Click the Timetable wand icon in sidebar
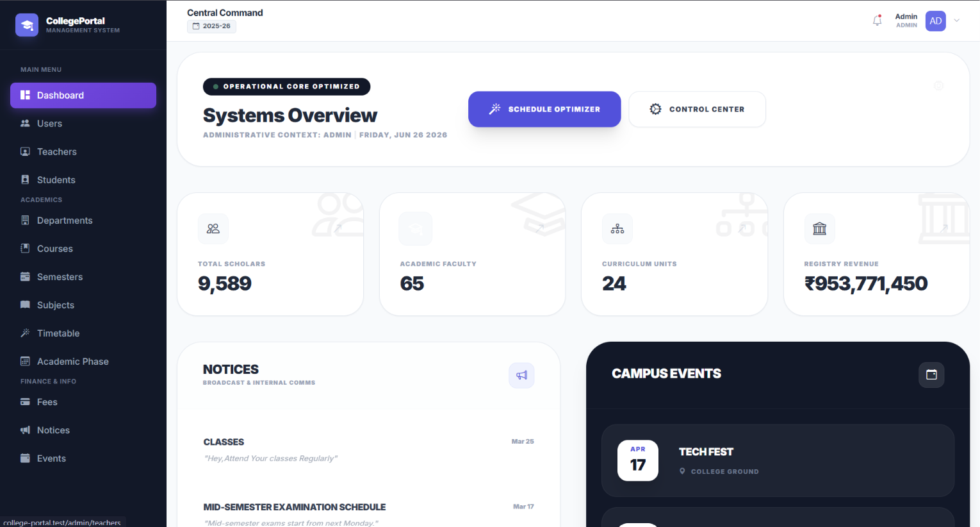This screenshot has width=980, height=527. (x=25, y=333)
